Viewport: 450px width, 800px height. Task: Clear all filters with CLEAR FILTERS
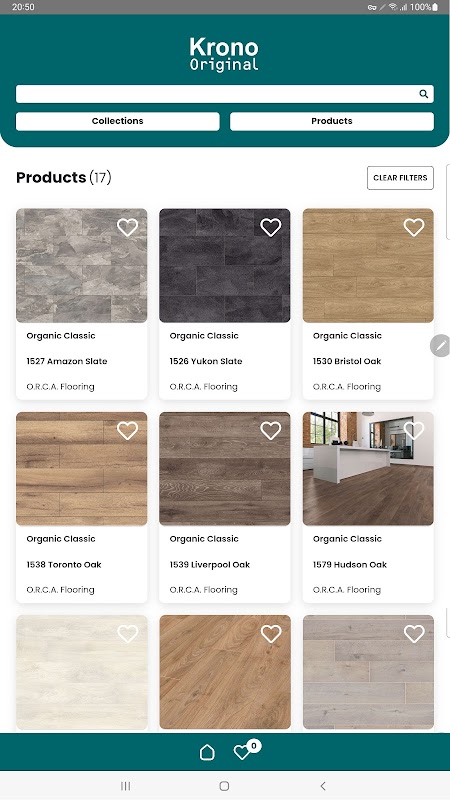coord(401,178)
